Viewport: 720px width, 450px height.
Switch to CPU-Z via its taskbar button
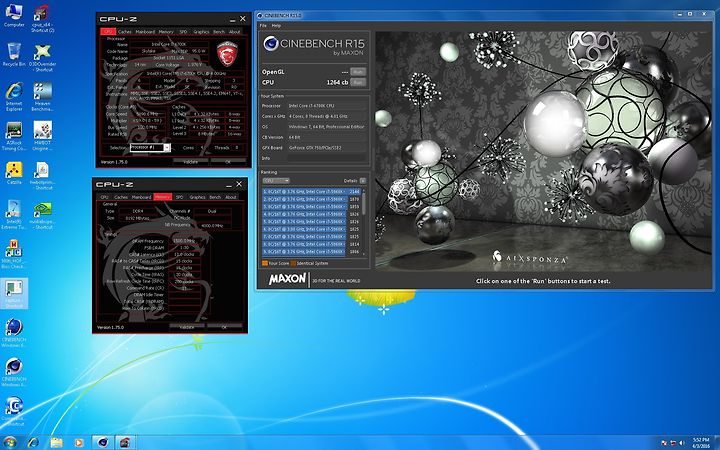(x=125, y=443)
